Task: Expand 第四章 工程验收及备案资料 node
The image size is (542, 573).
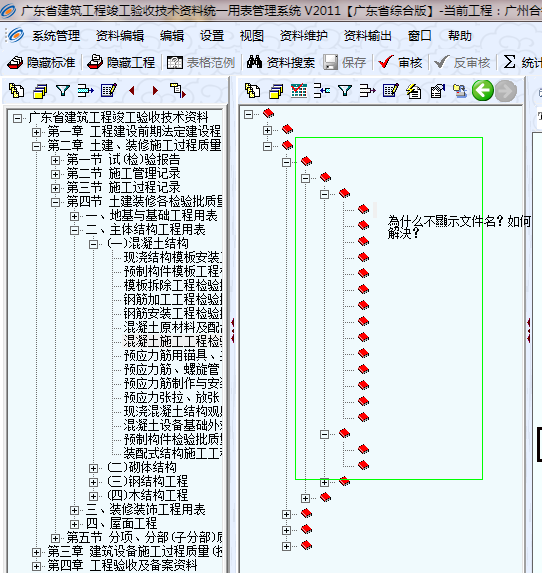Action: [x=36, y=566]
